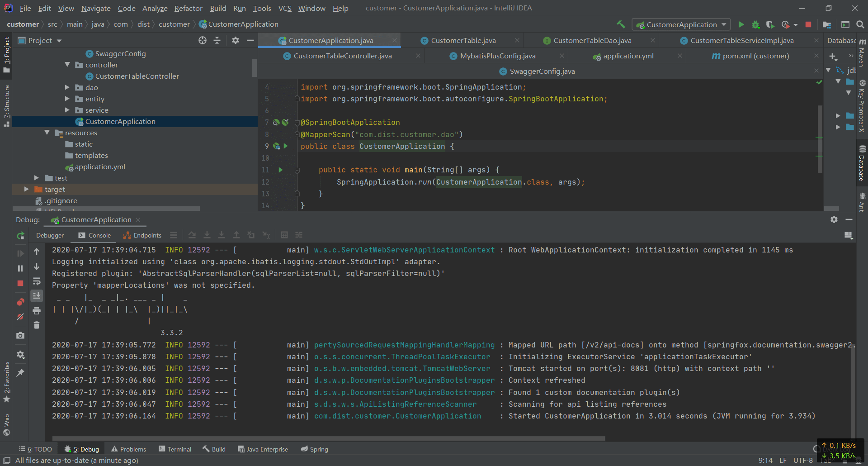Viewport: 868px width, 466px height.
Task: Switch to pom.xml (customer) tab
Action: tap(755, 56)
